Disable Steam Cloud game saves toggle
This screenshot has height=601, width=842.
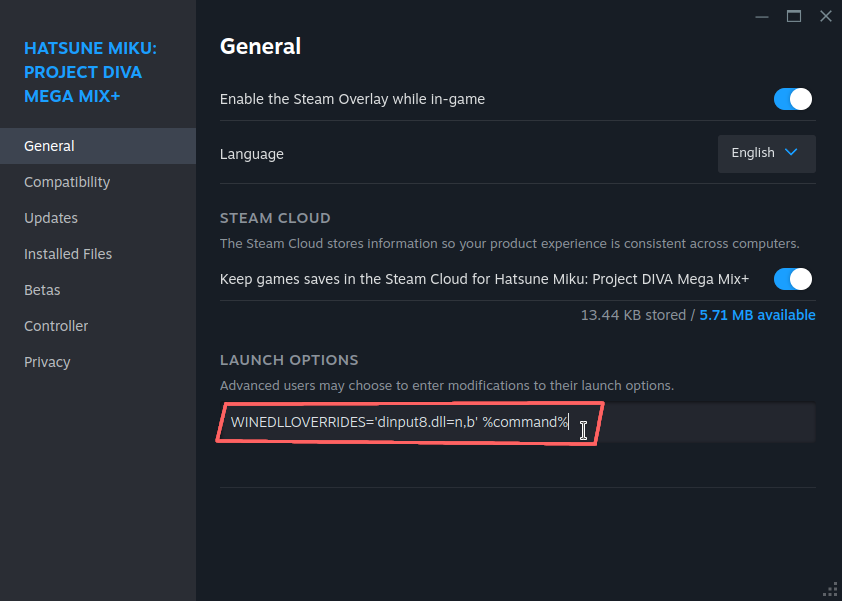point(792,279)
